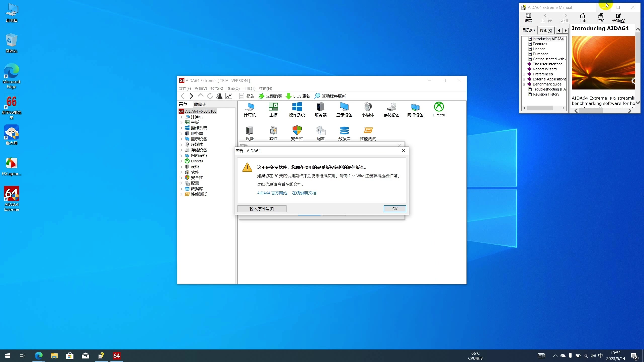Open the 帮助(H) menu
Viewport: 644px width, 362px height.
click(x=265, y=88)
